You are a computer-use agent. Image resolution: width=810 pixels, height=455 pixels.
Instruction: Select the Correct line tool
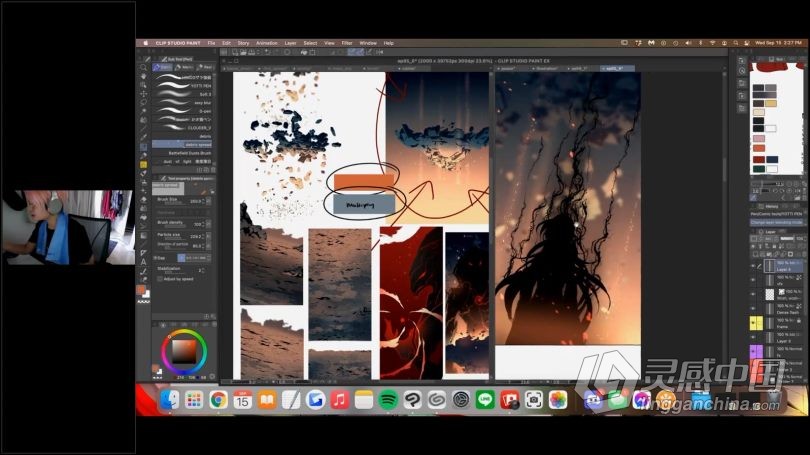pos(144,271)
